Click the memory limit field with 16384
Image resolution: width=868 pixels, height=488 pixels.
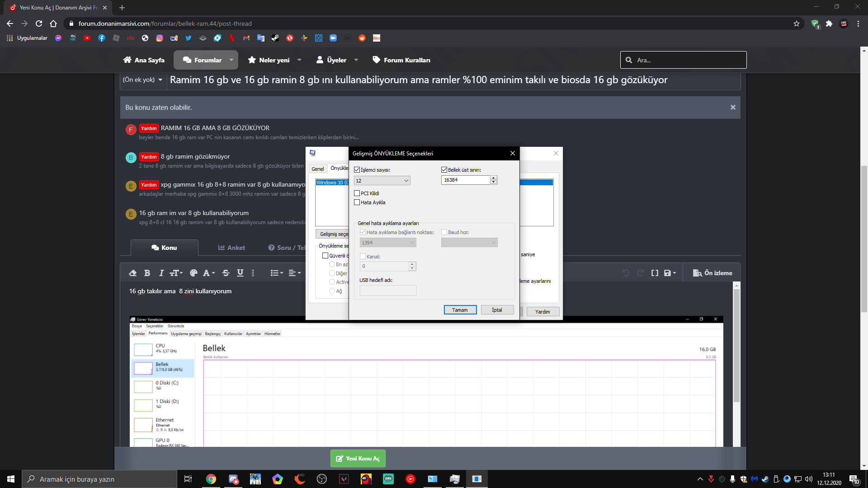click(x=466, y=180)
